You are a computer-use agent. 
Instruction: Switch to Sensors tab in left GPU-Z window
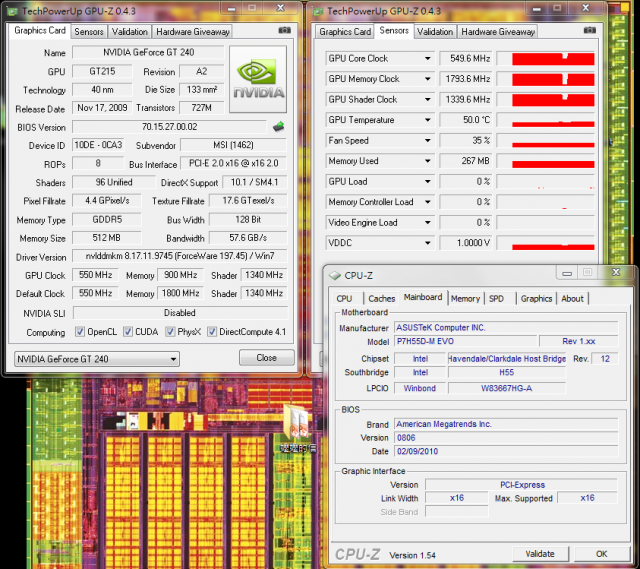tap(89, 32)
